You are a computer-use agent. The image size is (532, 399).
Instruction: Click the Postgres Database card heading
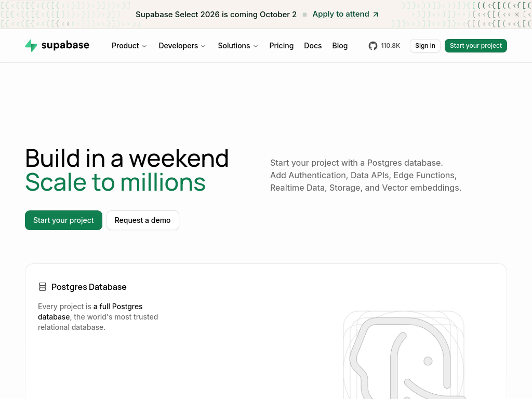click(x=89, y=287)
